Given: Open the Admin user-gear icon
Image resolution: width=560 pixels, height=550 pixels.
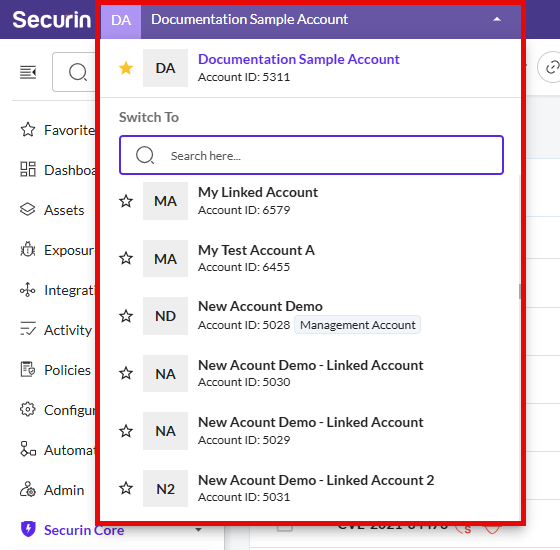Looking at the screenshot, I should click(28, 489).
